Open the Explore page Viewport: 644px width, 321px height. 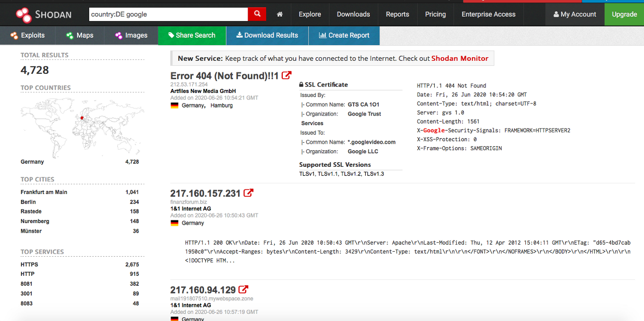click(x=310, y=14)
